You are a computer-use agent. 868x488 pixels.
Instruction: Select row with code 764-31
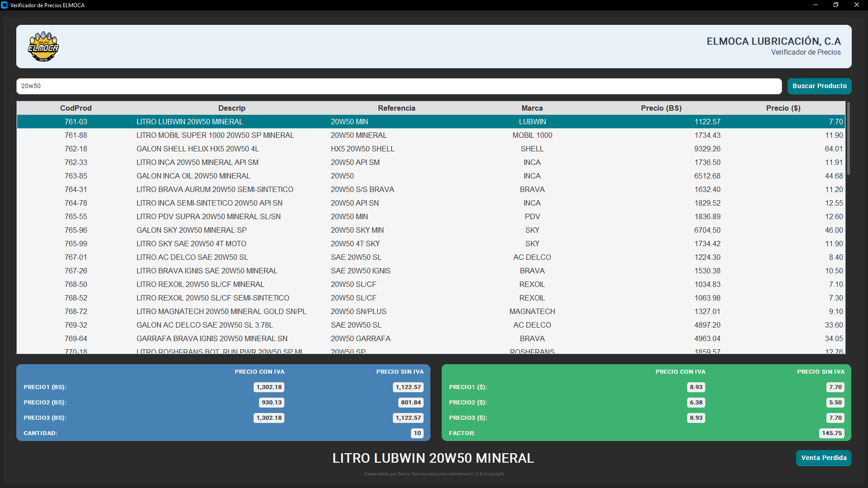(x=76, y=189)
